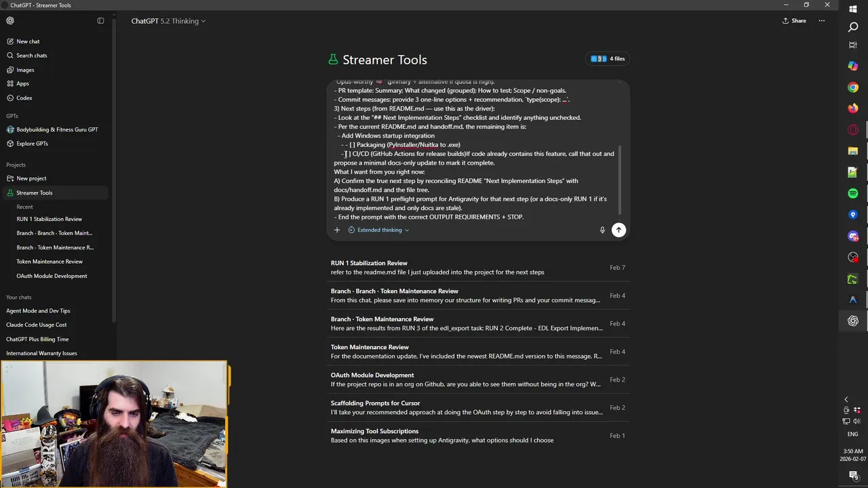Send the message with the arrow button
Image resolution: width=868 pixels, height=488 pixels.
coord(618,230)
